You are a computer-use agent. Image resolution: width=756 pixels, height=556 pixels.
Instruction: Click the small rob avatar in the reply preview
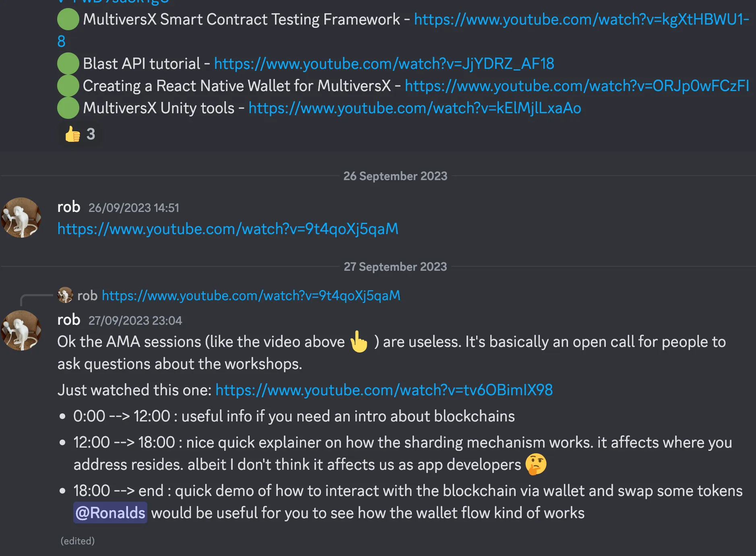(x=65, y=295)
